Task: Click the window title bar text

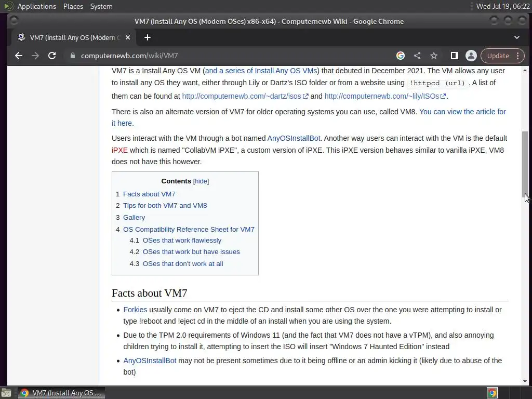Action: [269, 21]
